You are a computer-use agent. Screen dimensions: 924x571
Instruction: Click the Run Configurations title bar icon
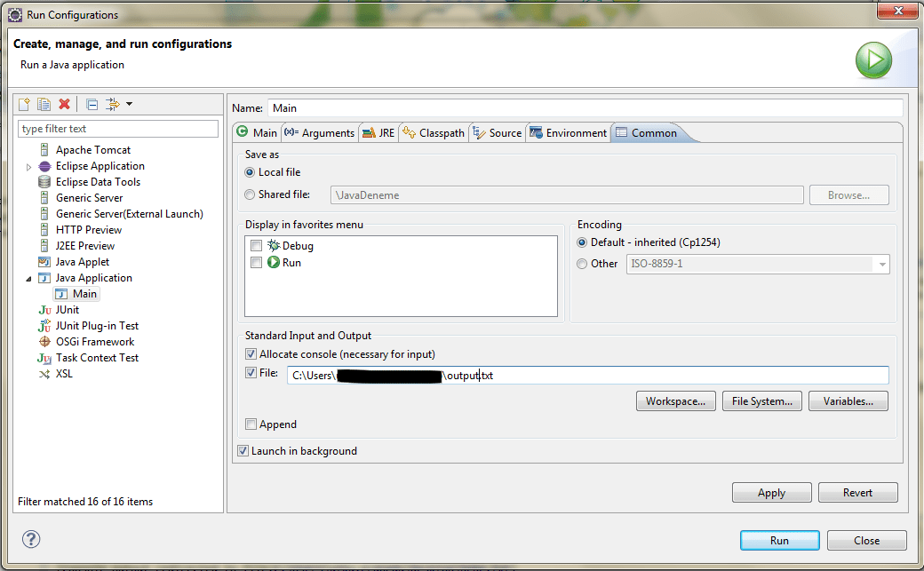pyautogui.click(x=15, y=15)
